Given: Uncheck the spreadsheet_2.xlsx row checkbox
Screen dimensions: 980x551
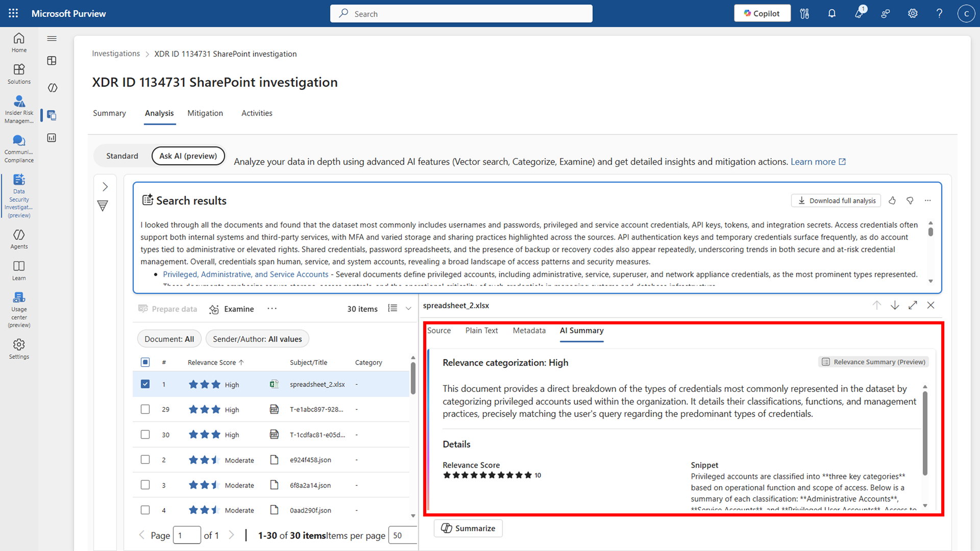Looking at the screenshot, I should point(145,384).
